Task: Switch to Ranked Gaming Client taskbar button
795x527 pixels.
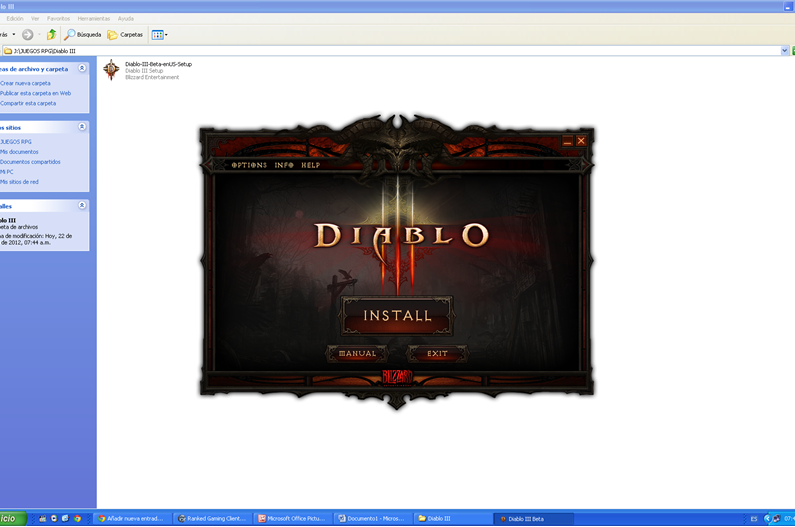Action: click(x=212, y=518)
